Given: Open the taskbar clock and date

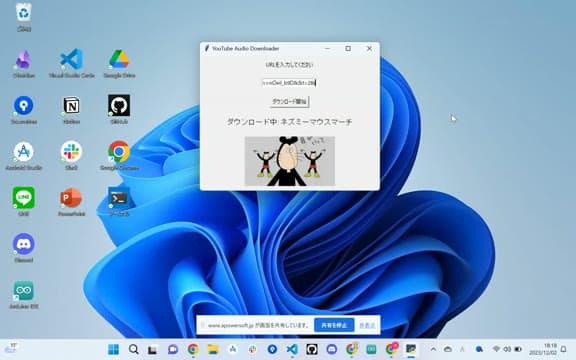Looking at the screenshot, I should (x=543, y=349).
